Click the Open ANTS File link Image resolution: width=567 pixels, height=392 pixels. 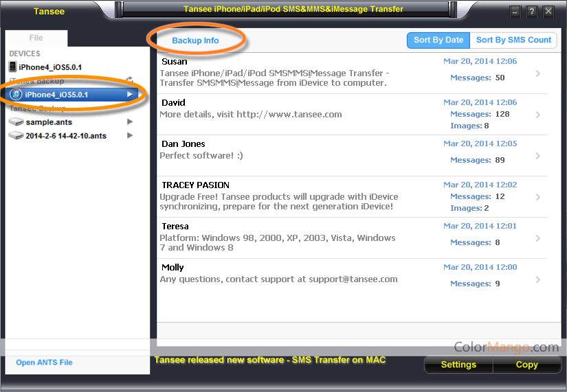coord(44,362)
